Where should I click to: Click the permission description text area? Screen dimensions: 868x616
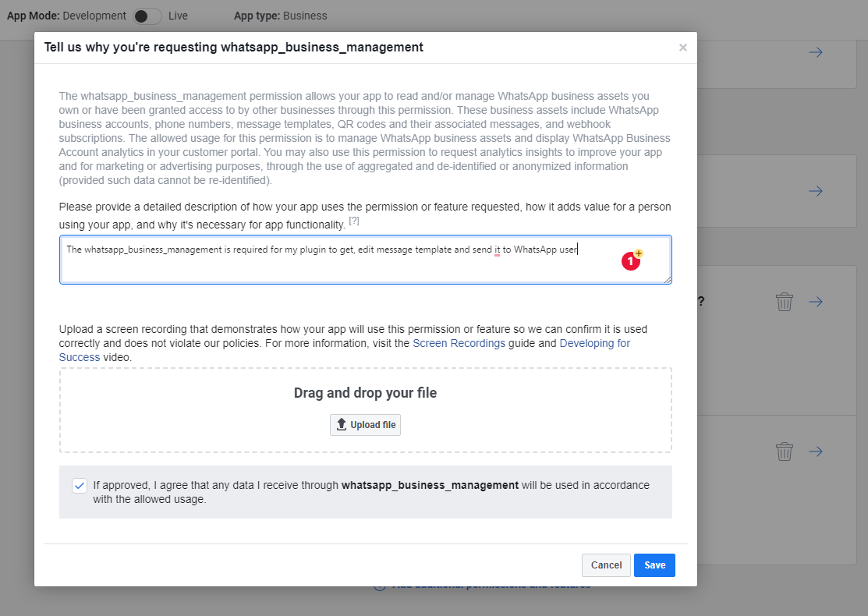pyautogui.click(x=365, y=260)
